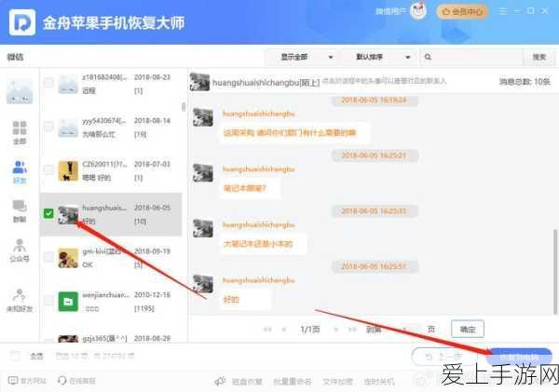Click avatar of contact z181682408
The height and width of the screenshot is (392, 559).
point(68,84)
